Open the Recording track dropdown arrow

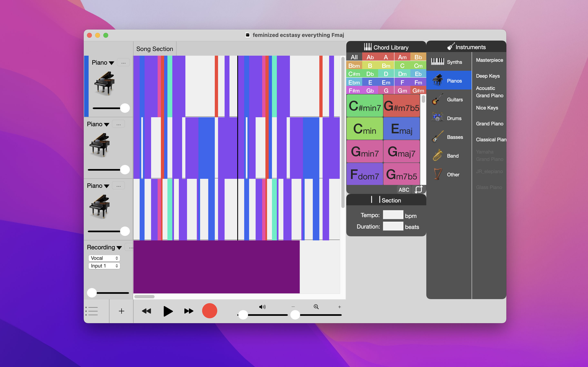[x=119, y=248]
